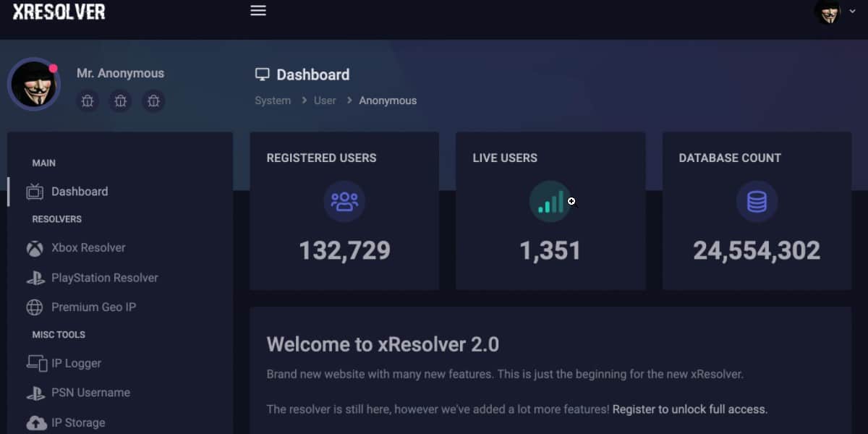Click the Dashboard page title
The image size is (868, 434).
(x=312, y=75)
